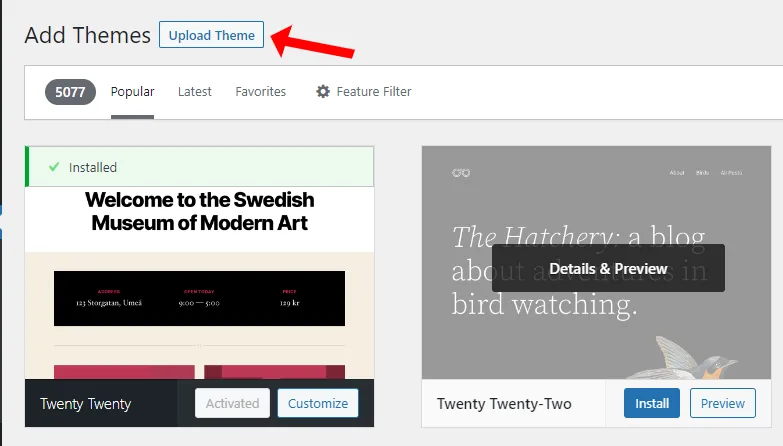
Task: Click the Twenty Twenty-Two theme name
Action: coord(504,404)
